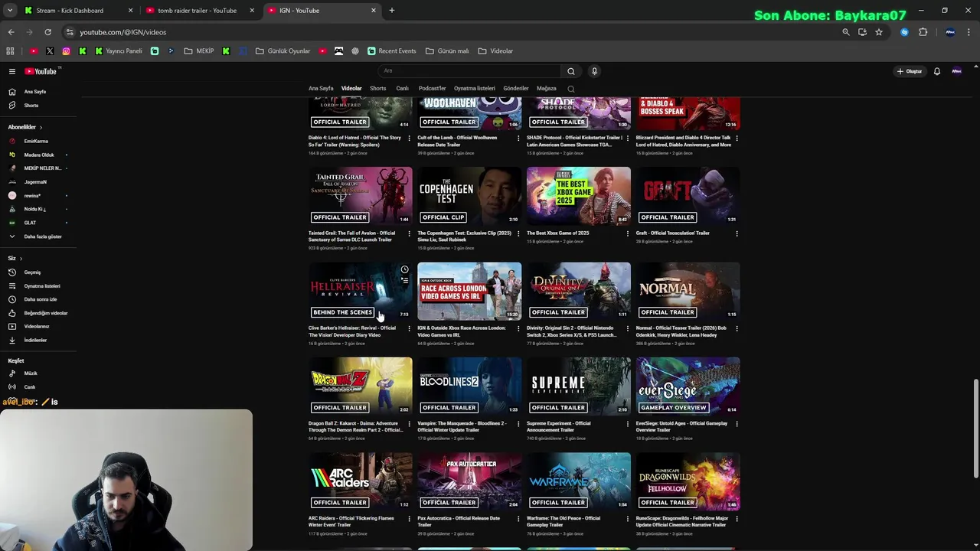This screenshot has height=551, width=980.
Task: Open options menu for Normal Teaser Trailer
Action: 737,328
